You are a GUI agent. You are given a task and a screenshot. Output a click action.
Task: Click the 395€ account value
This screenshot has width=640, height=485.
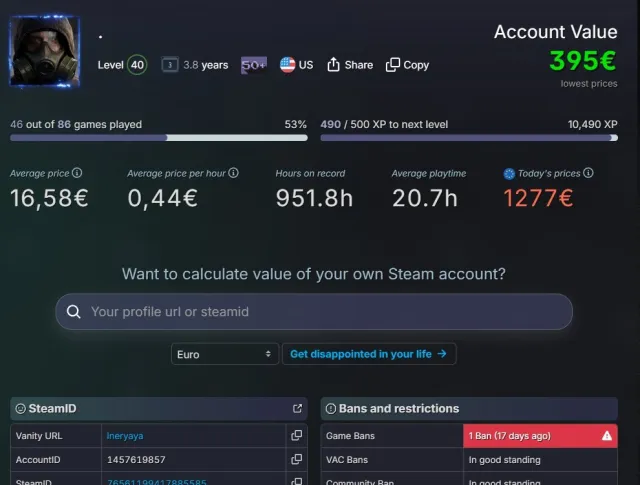[583, 61]
